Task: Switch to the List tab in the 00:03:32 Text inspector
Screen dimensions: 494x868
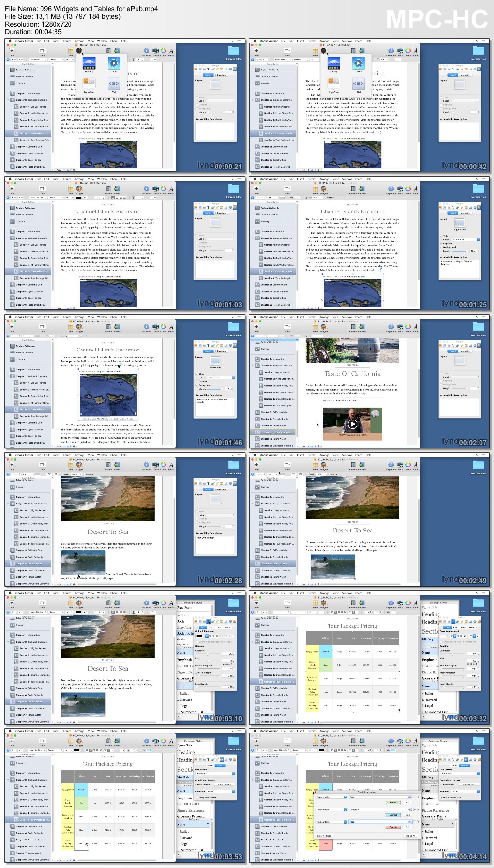Action: (454, 627)
